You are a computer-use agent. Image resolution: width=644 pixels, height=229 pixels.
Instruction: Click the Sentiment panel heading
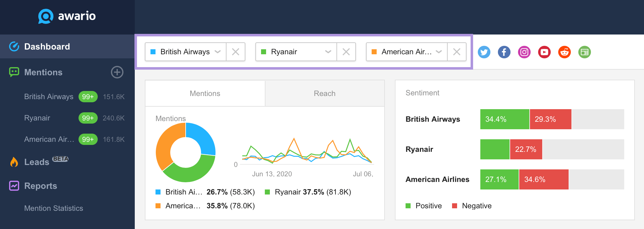[422, 93]
